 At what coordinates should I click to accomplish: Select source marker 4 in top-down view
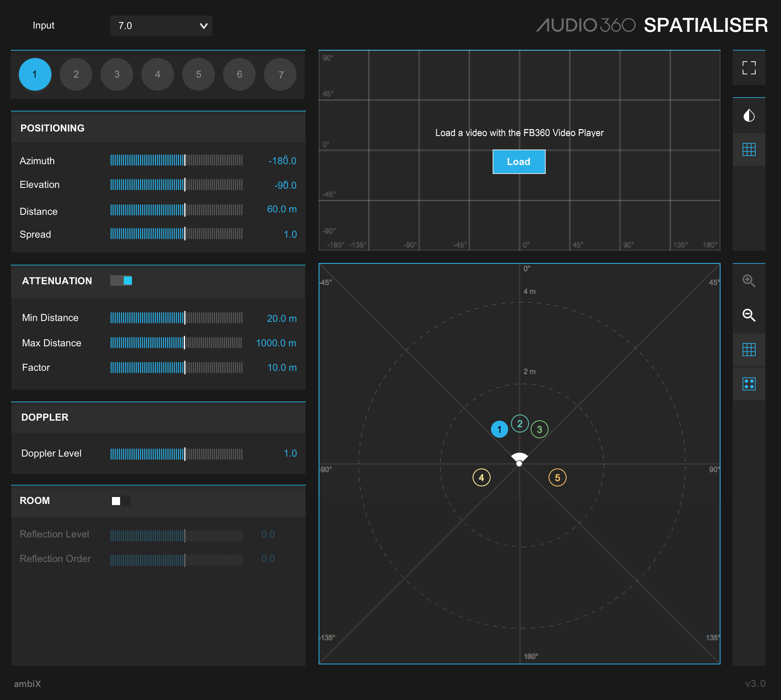pyautogui.click(x=481, y=477)
